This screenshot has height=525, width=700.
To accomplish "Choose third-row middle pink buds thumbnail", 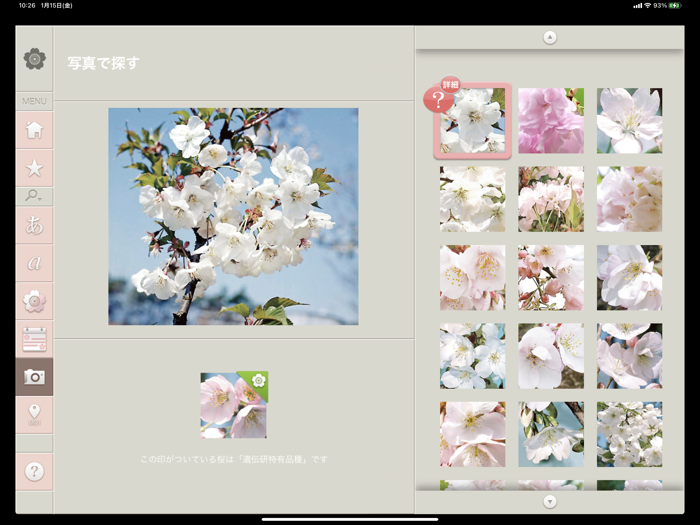I will [551, 277].
